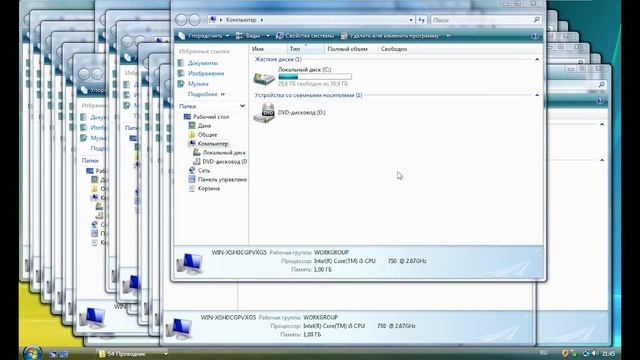
Task: Collapse the 'Жесткие диски (1)' group arrow
Action: pos(537,60)
